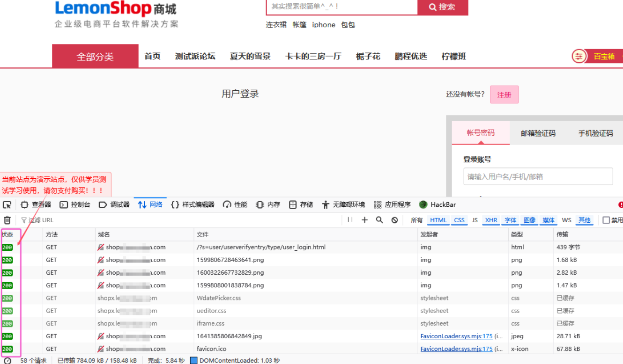Open FaviconLoader.sys.mjs:175 link for favicon.ico
This screenshot has height=364, width=623.
pos(456,349)
